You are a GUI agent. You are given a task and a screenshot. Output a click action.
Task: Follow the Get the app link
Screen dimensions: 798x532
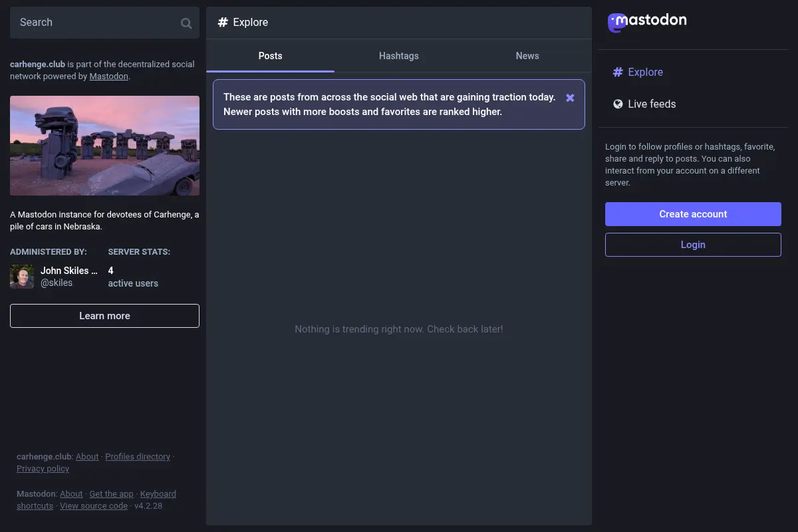click(111, 494)
